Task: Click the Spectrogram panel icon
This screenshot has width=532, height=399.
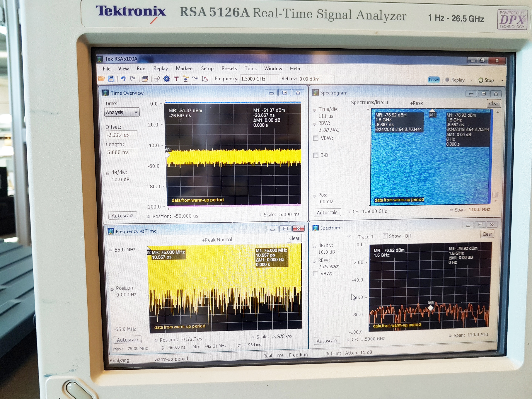Action: tap(315, 92)
